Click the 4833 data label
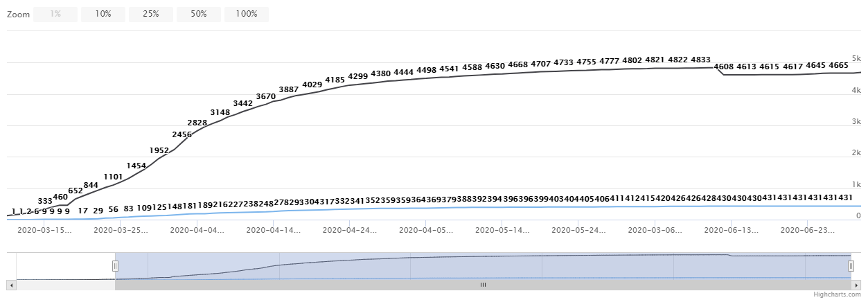The height and width of the screenshot is (300, 868). point(700,60)
